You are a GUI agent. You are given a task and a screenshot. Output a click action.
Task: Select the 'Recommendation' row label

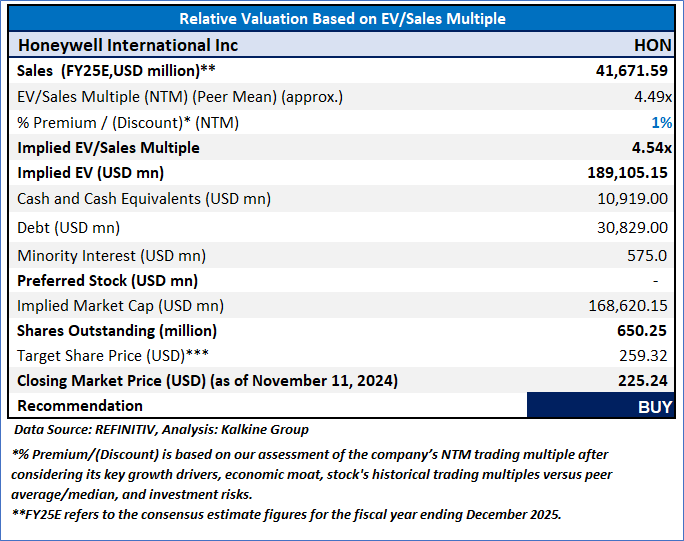(80, 406)
